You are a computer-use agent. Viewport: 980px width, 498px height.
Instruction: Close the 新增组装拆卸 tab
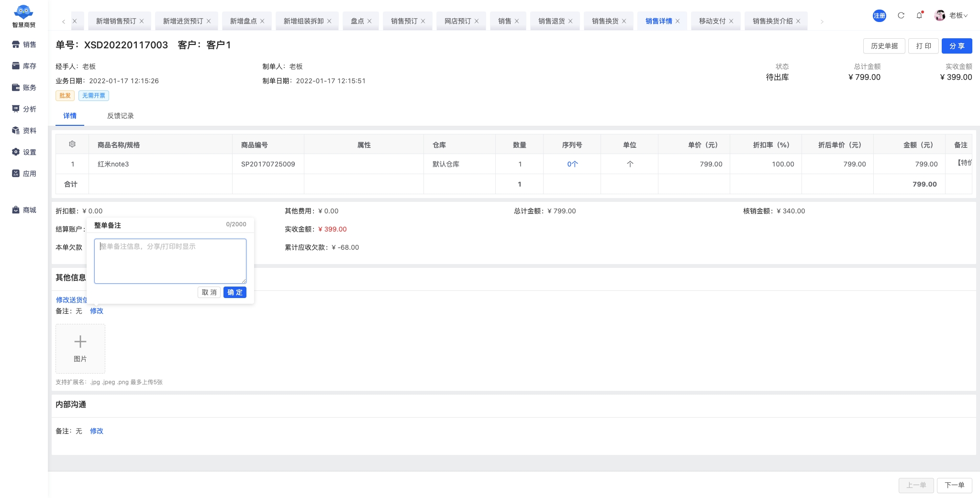click(329, 21)
